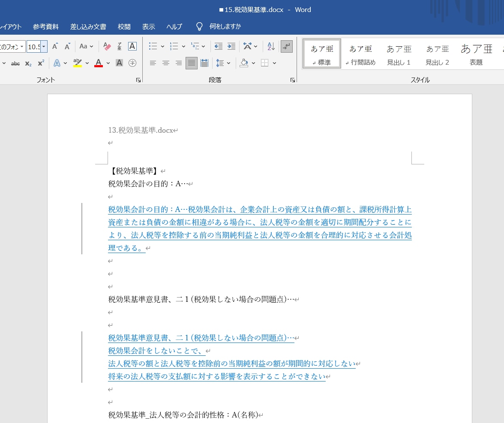Apply the 見出し 2 style
Screen dimensions: 504x423
[x=438, y=54]
